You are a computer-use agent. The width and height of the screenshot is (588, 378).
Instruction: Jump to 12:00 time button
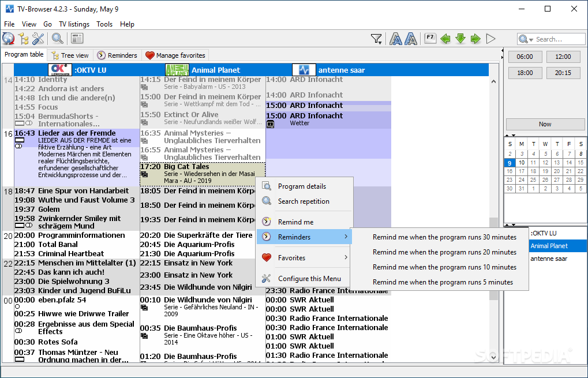pyautogui.click(x=563, y=57)
